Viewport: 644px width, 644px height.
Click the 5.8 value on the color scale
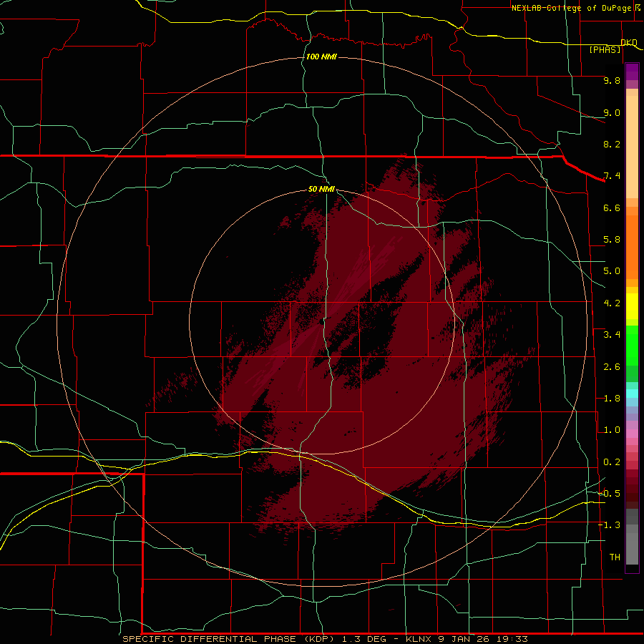[x=612, y=240]
